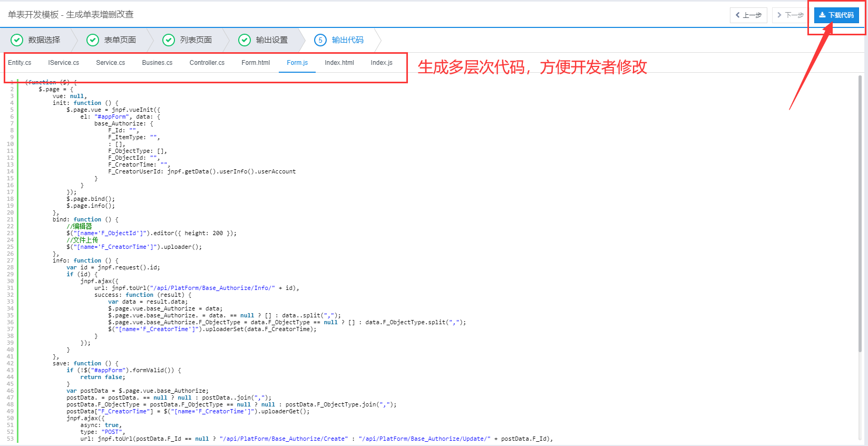This screenshot has height=446, width=868.
Task: Select the 输出代码 step label
Action: [x=348, y=40]
